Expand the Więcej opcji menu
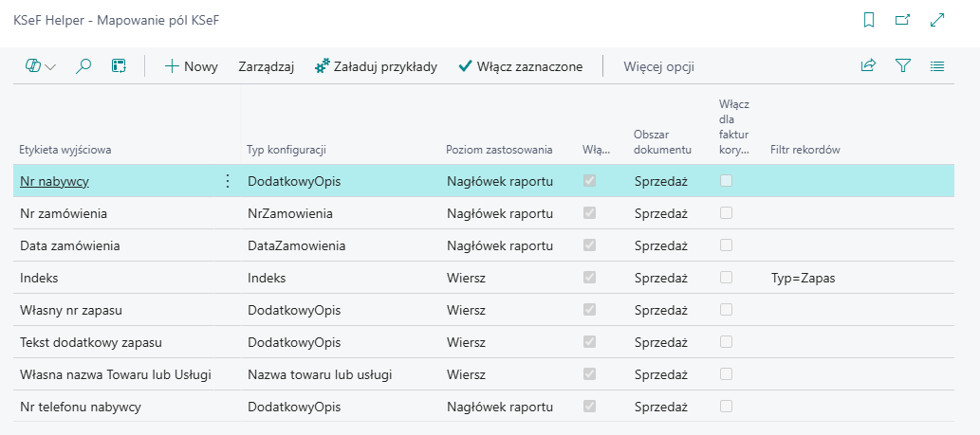 click(x=658, y=66)
